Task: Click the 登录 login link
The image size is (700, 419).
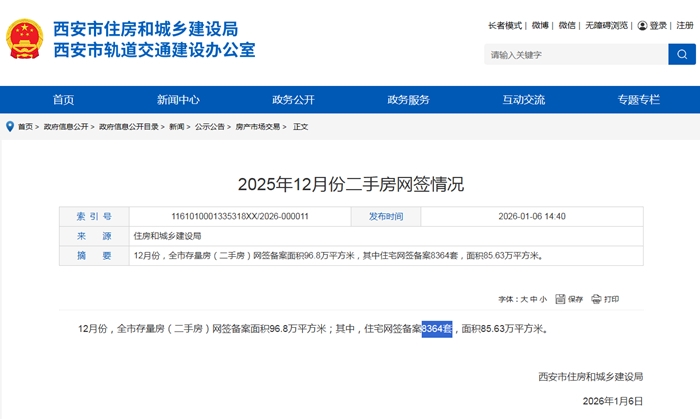Action: (x=658, y=25)
